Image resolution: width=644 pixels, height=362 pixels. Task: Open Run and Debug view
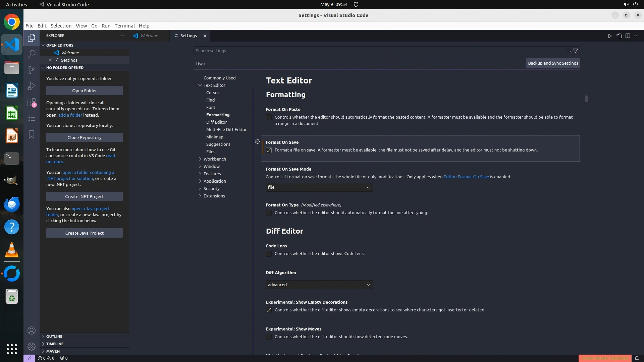tap(32, 86)
